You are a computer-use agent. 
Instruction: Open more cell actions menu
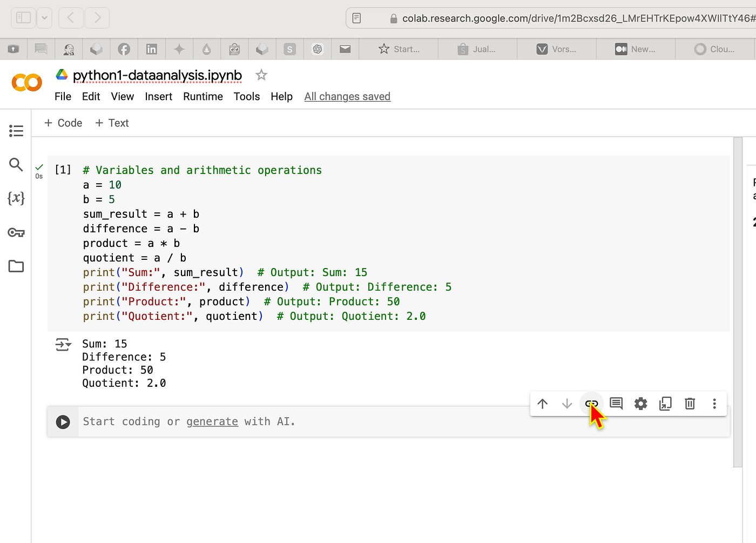[x=714, y=403]
